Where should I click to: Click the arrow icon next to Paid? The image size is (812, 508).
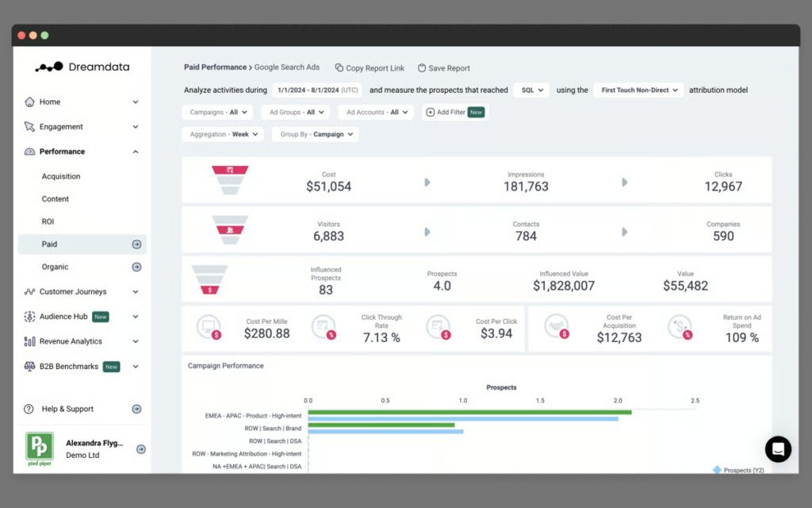[x=136, y=244]
